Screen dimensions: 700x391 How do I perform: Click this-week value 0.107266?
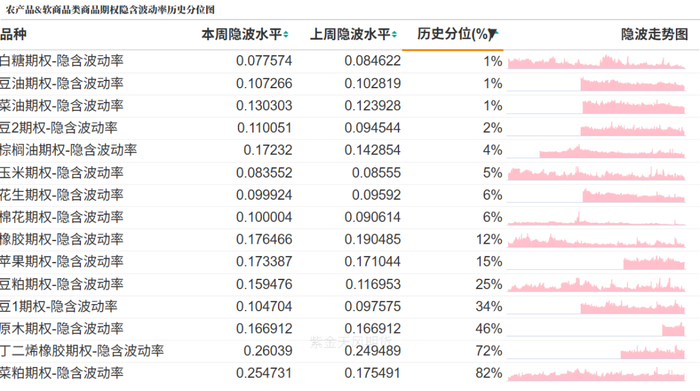(264, 83)
